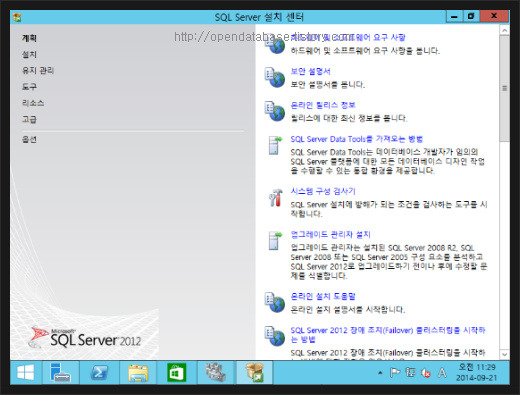Open the Windows Start button
Image resolution: width=520 pixels, height=395 pixels.
(26, 372)
